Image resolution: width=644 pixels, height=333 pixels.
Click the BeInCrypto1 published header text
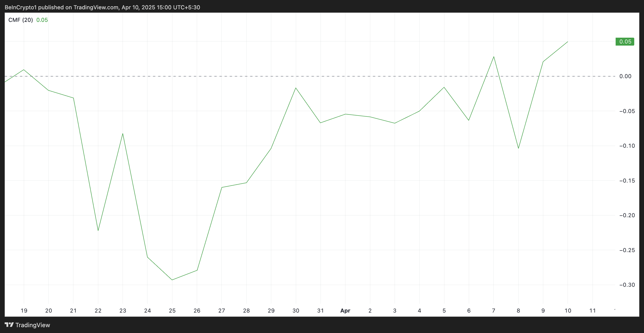(x=102, y=7)
